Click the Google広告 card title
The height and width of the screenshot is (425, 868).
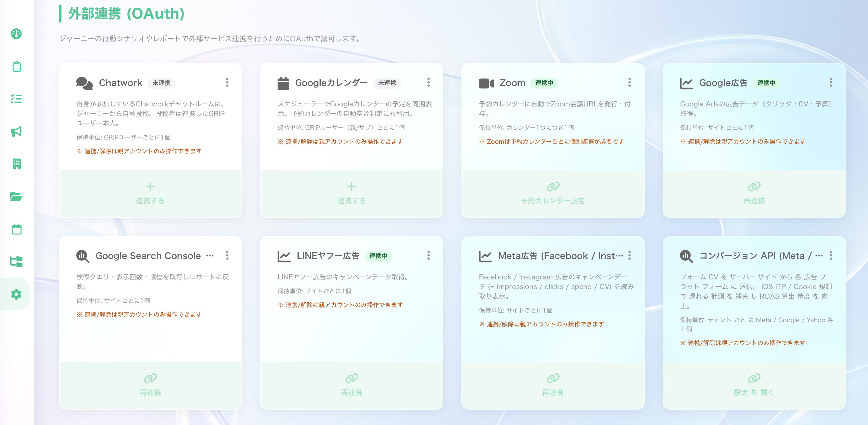[x=723, y=83]
